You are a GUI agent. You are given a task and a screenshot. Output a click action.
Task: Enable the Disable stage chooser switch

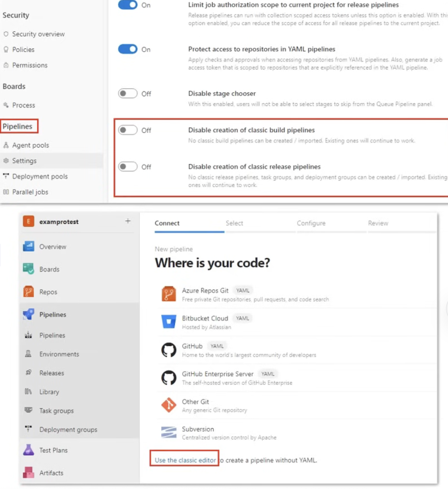coord(128,93)
